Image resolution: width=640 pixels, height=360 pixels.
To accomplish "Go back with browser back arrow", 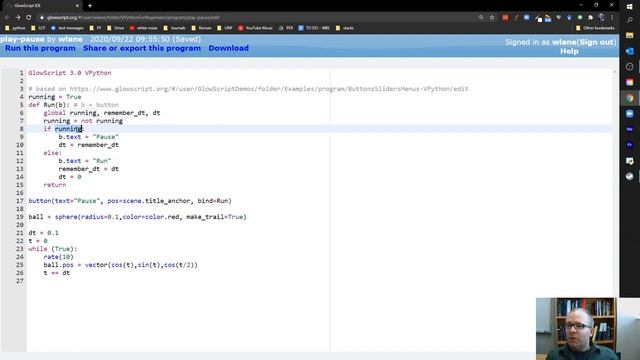I will [x=7, y=18].
